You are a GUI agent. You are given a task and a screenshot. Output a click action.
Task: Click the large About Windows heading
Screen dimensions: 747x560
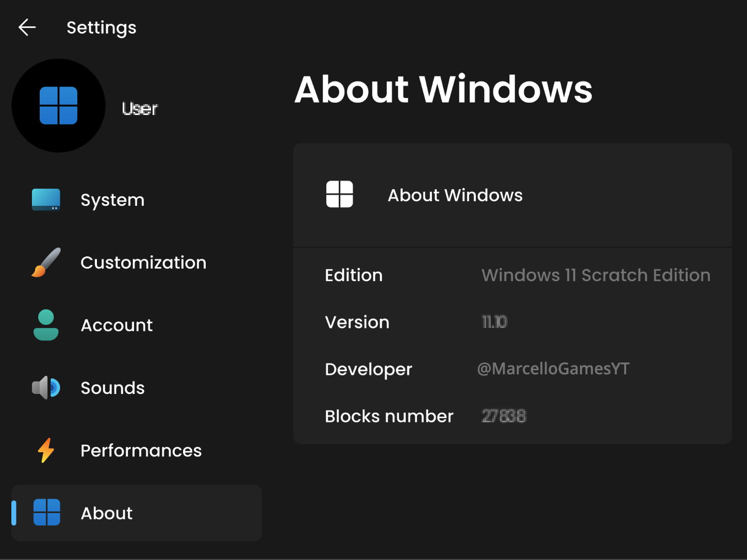[443, 89]
